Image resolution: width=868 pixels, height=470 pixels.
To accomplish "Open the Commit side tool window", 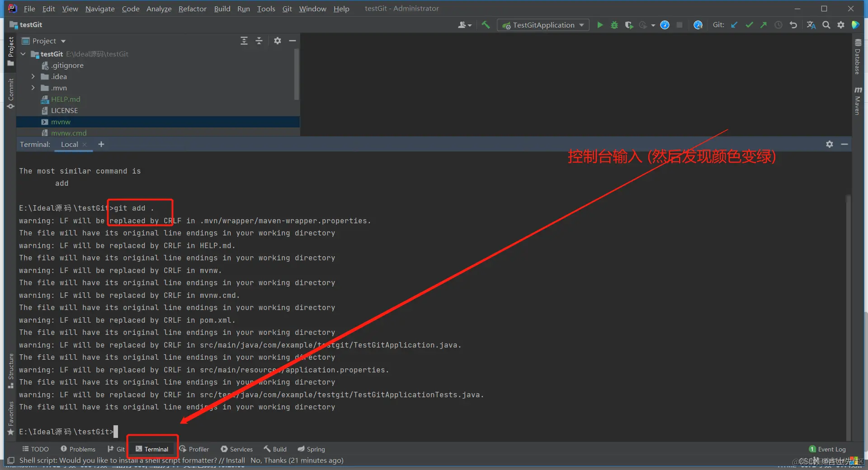I will coord(11,93).
